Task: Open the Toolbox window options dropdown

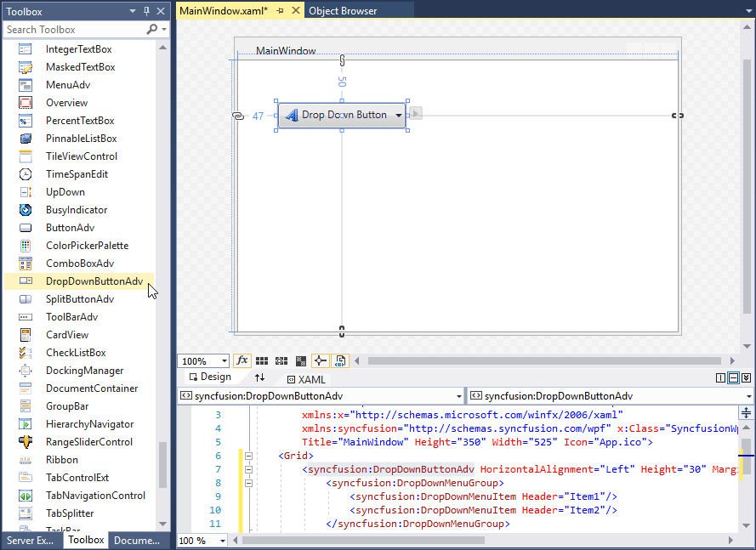Action: coord(134,10)
